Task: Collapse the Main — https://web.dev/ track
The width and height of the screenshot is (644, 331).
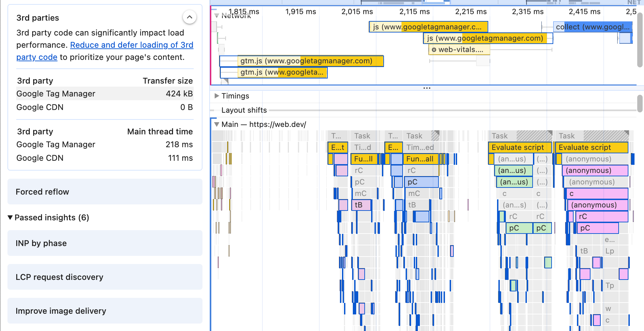Action: [x=217, y=124]
